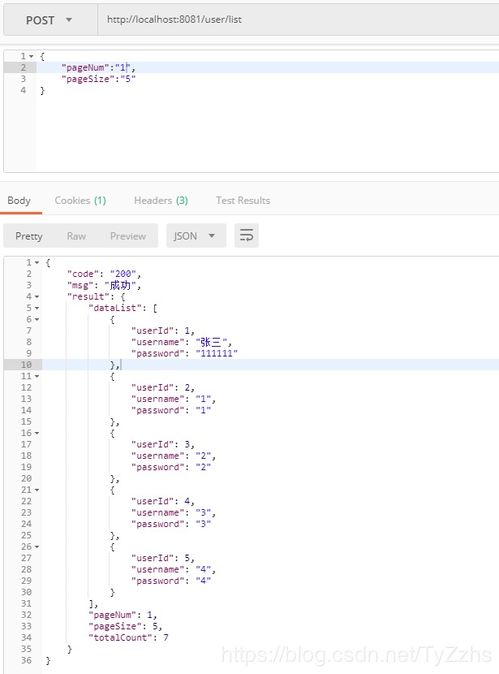
Task: Click the "password": "4" line
Action: (x=171, y=581)
